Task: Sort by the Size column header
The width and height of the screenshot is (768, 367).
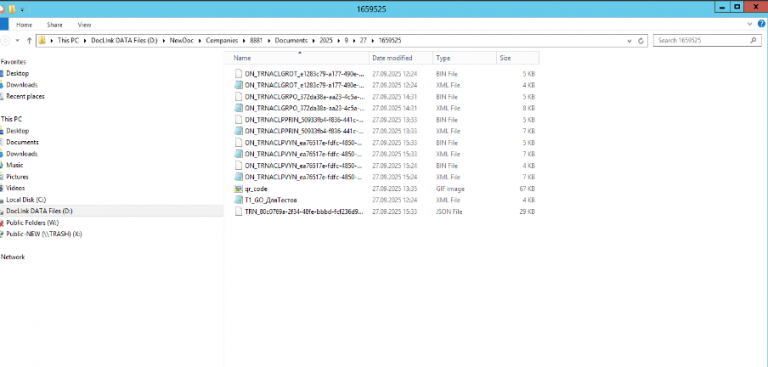Action: 518,58
